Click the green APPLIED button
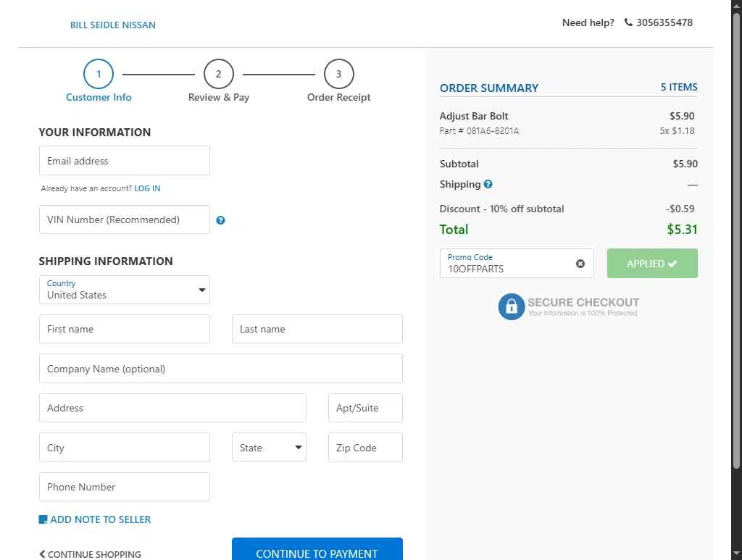 pos(652,264)
